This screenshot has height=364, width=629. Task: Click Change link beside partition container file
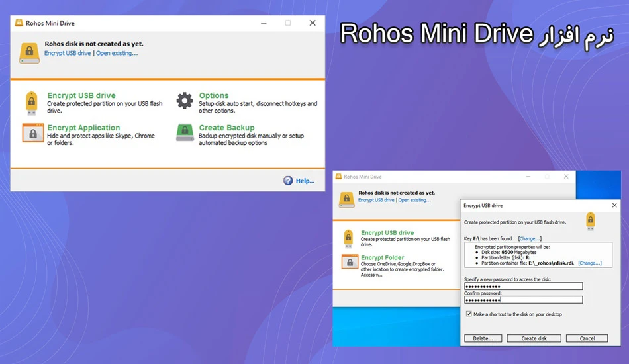[x=590, y=263]
